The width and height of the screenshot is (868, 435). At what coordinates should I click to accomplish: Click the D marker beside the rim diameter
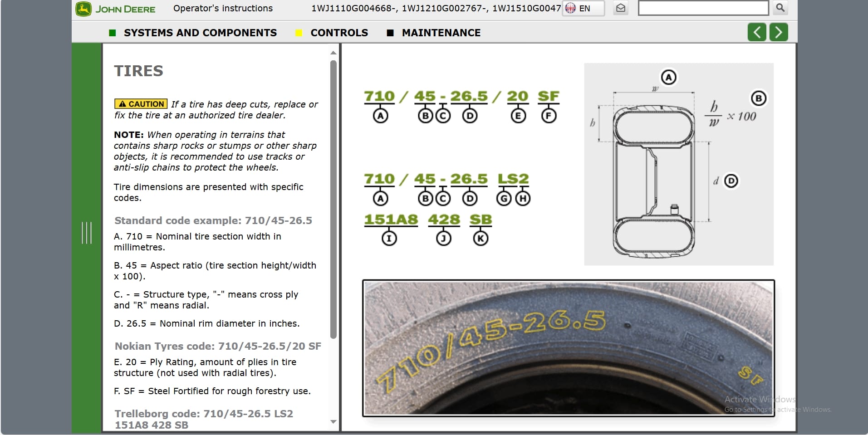point(731,181)
